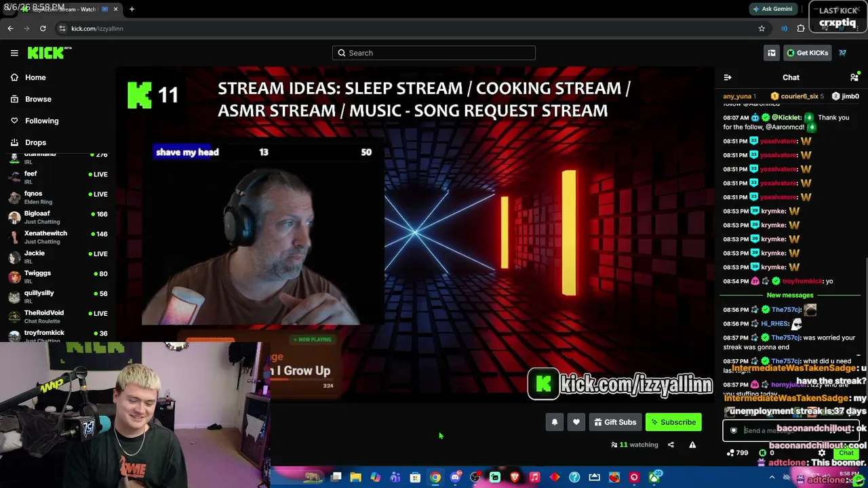The width and height of the screenshot is (868, 488).
Task: Open Apple Music from taskbar
Action: (534, 478)
